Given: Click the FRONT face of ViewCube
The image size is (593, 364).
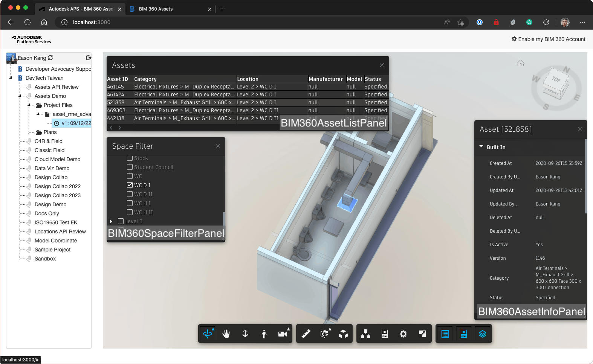Looking at the screenshot, I should pos(552,92).
